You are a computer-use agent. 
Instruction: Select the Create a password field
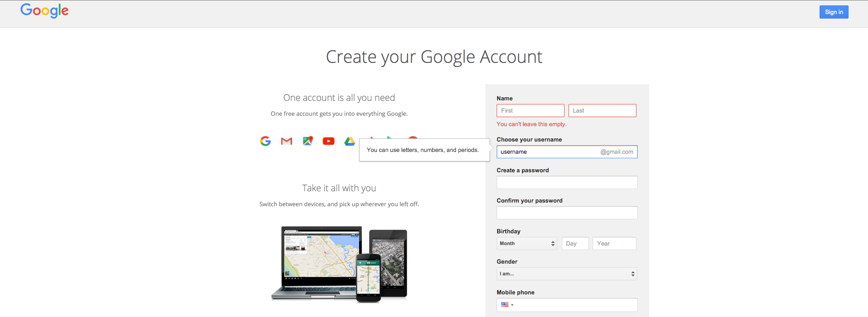[x=567, y=183]
